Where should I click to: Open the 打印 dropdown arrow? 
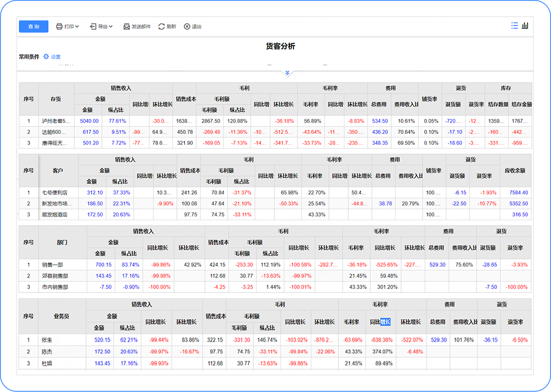tap(77, 26)
